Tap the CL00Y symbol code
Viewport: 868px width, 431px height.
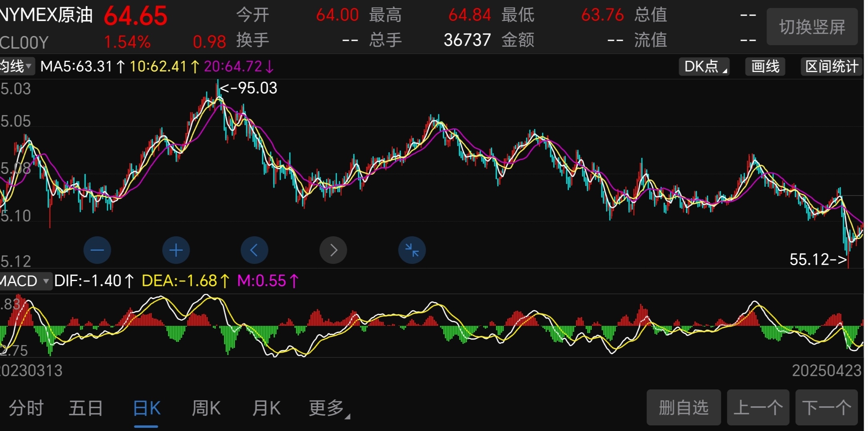(x=24, y=42)
